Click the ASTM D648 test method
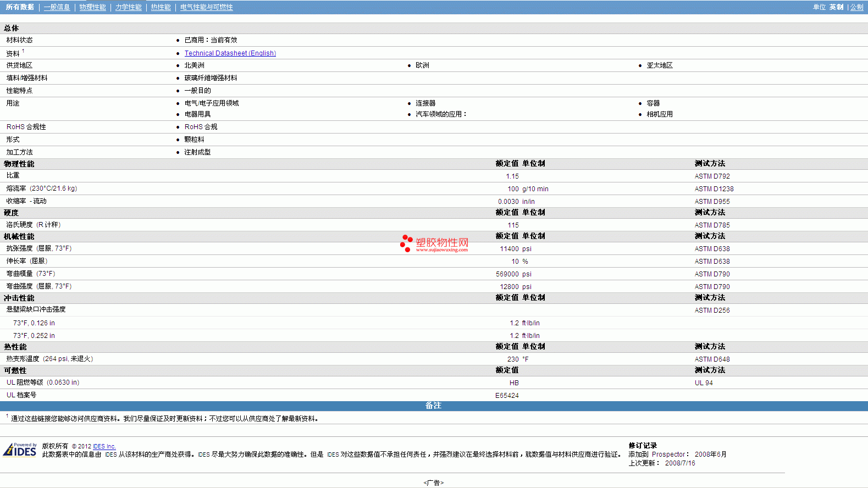This screenshot has height=488, width=868. point(712,359)
